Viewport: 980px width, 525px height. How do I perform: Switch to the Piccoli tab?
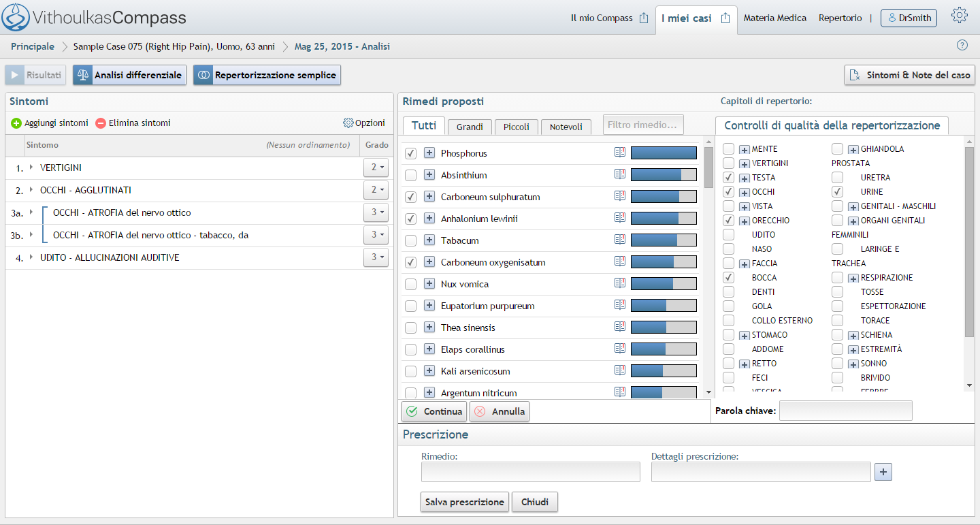click(x=517, y=127)
